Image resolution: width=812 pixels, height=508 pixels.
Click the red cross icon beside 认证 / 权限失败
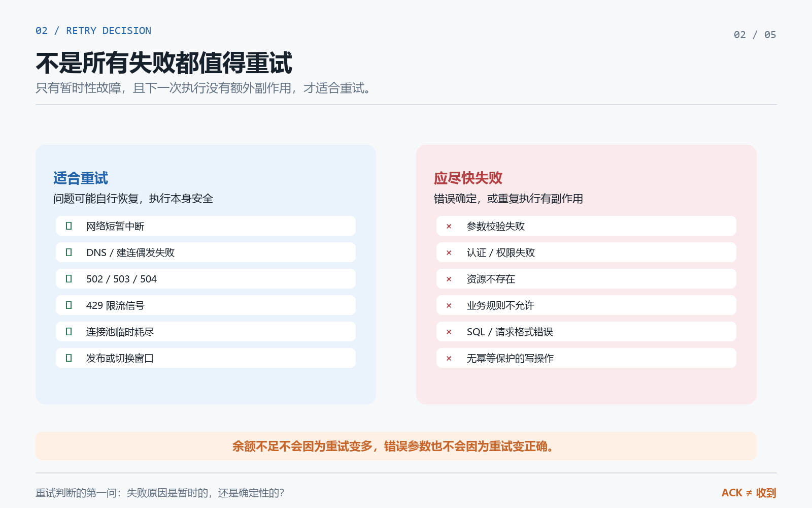point(449,253)
